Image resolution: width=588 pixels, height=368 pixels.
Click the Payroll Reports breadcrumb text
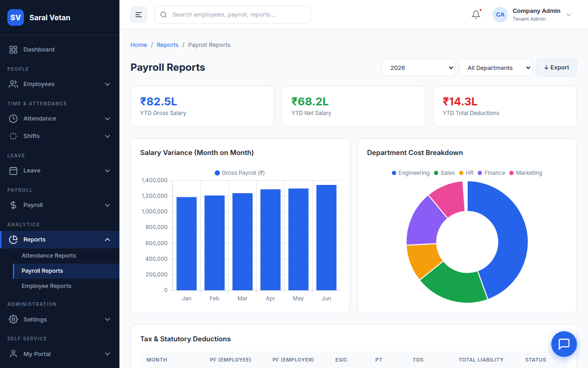tap(209, 45)
